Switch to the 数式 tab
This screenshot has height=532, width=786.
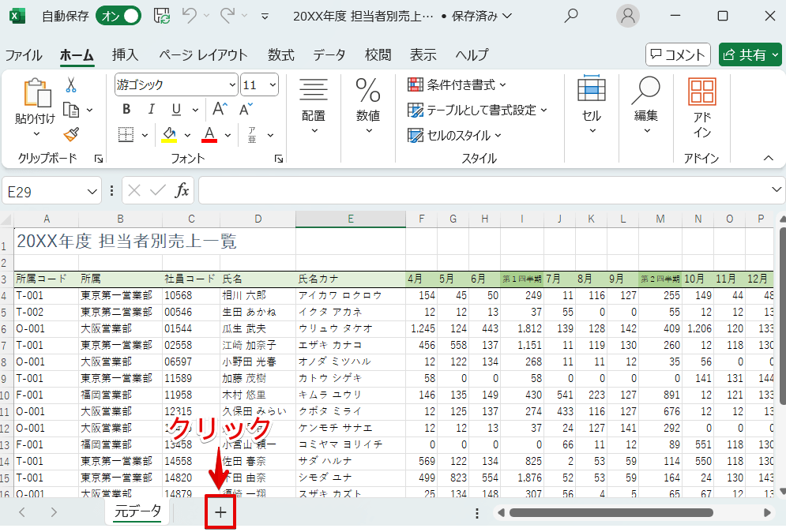[280, 54]
